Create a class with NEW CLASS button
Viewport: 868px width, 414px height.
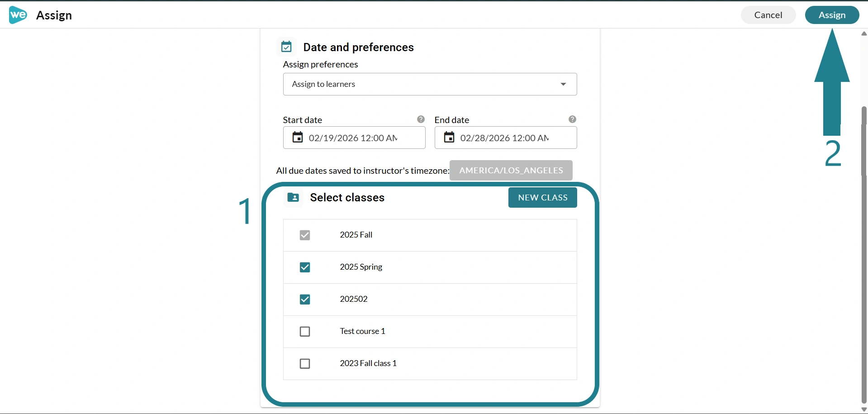click(x=542, y=198)
